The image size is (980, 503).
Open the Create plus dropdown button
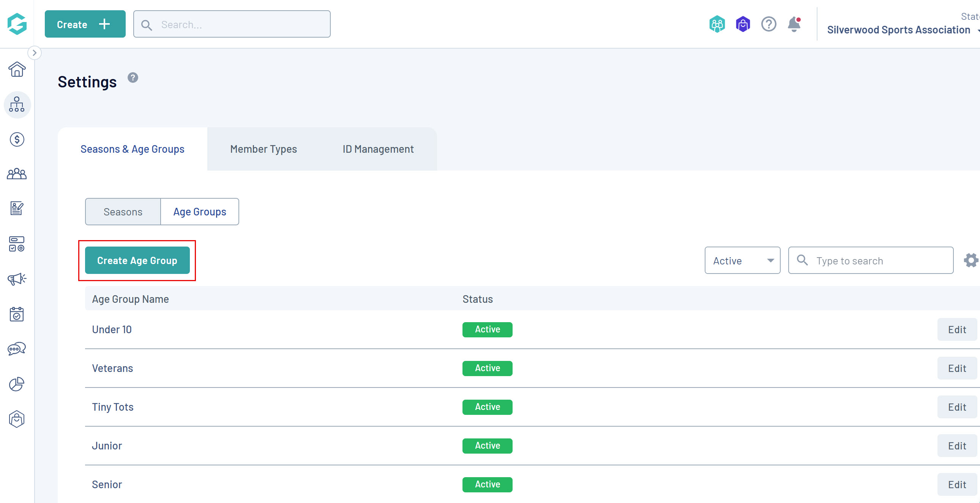85,24
